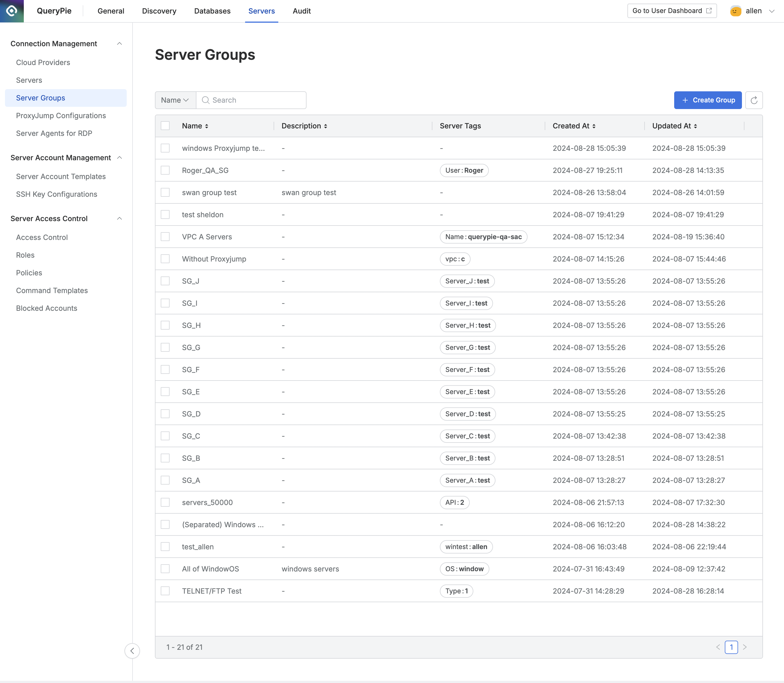
Task: Sort table by Created At arrows
Action: 594,126
